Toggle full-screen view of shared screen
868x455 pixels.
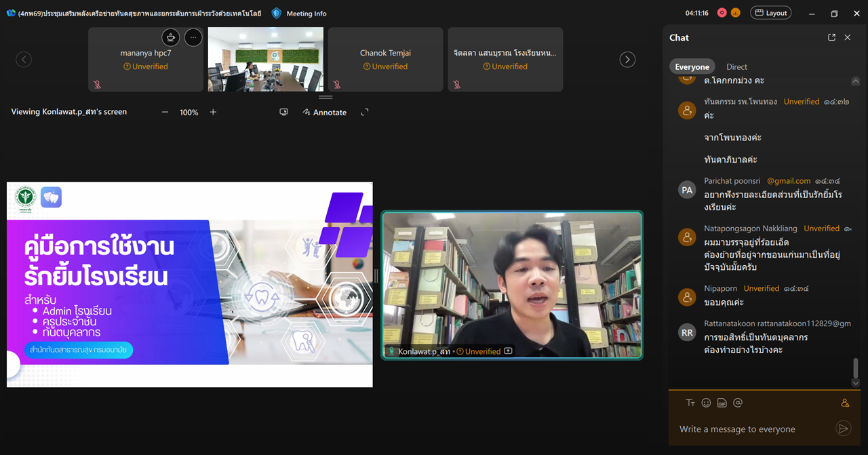click(x=365, y=113)
